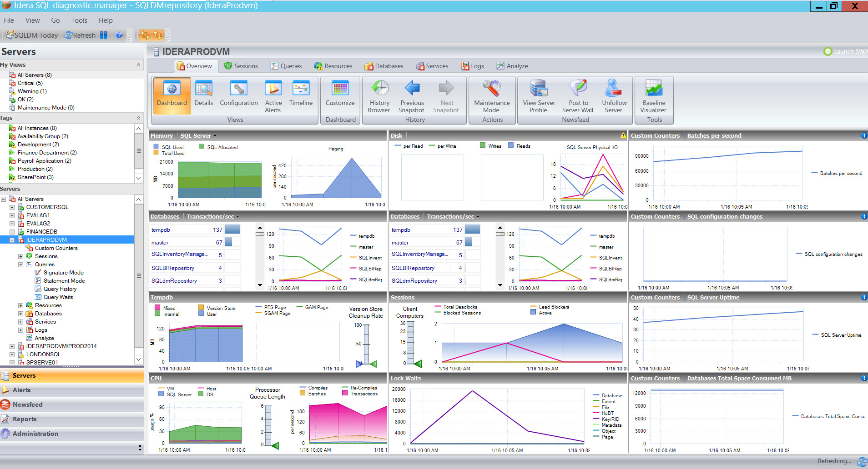Open the Tools menu

(79, 20)
